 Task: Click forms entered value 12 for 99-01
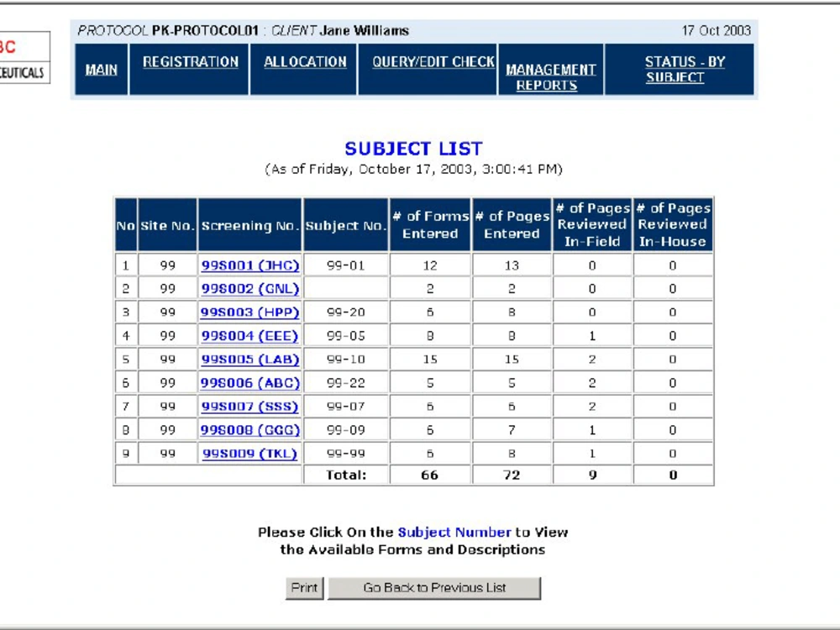click(430, 265)
